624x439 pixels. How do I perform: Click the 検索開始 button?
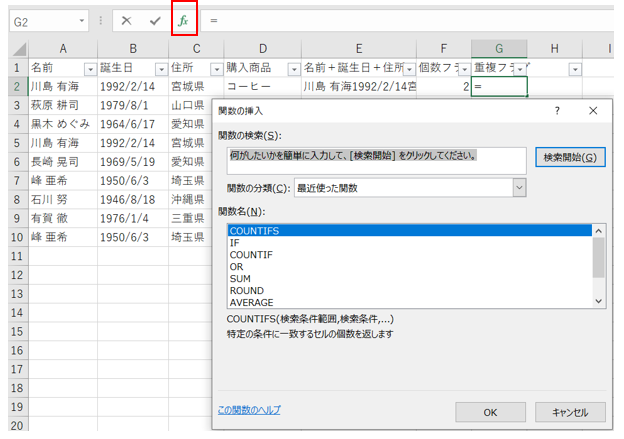coord(570,158)
